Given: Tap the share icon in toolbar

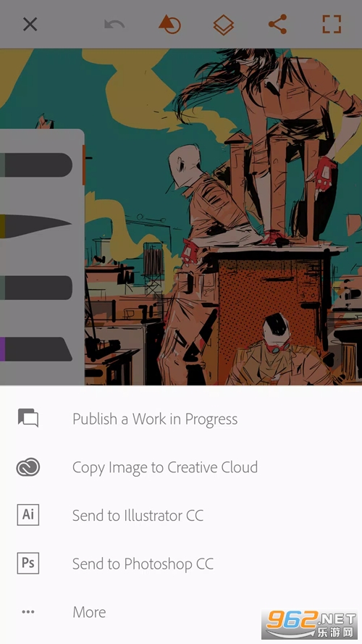Looking at the screenshot, I should [x=278, y=24].
